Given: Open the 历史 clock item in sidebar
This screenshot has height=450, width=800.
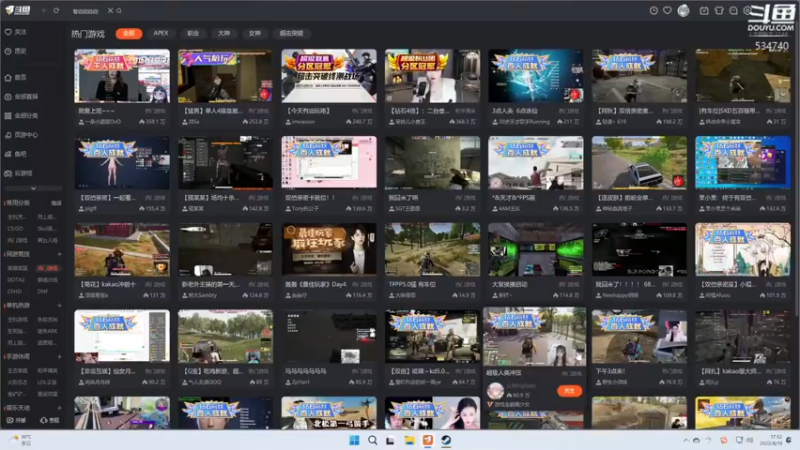Looking at the screenshot, I should tap(15, 51).
